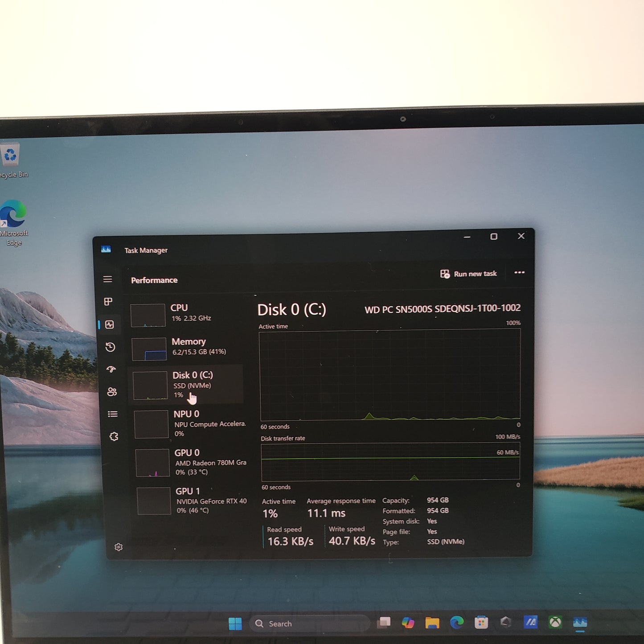Open the App history sidebar icon
This screenshot has width=644, height=644.
tap(110, 347)
